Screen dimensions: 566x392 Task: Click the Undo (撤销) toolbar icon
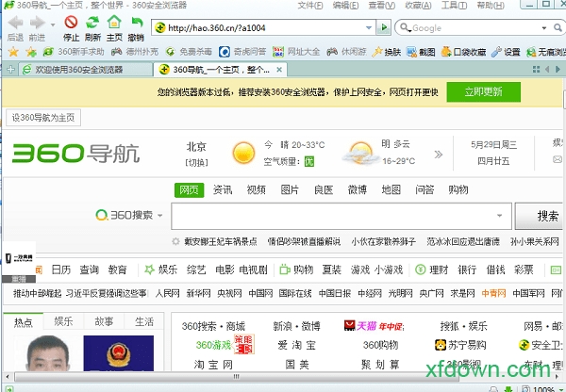(135, 23)
